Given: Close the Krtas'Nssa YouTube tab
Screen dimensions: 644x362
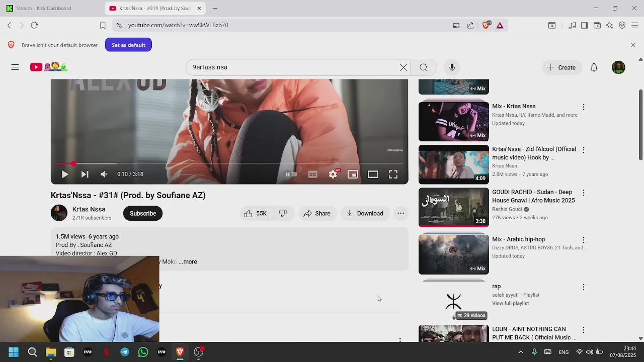Looking at the screenshot, I should point(199,8).
